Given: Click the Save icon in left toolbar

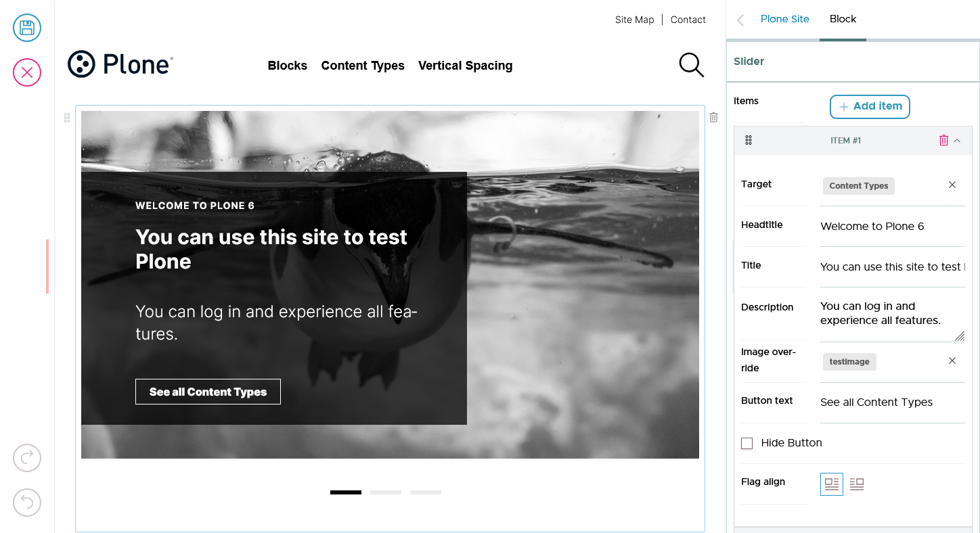Looking at the screenshot, I should click(27, 28).
